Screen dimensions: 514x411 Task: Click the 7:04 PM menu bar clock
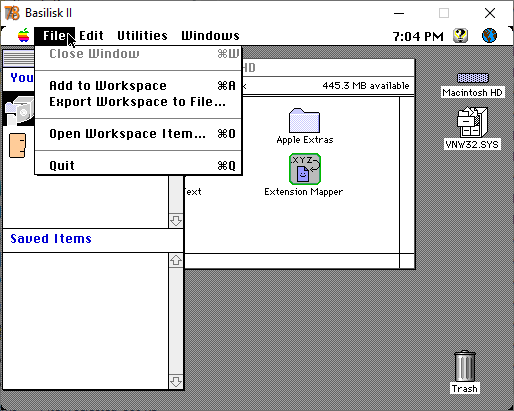point(418,36)
